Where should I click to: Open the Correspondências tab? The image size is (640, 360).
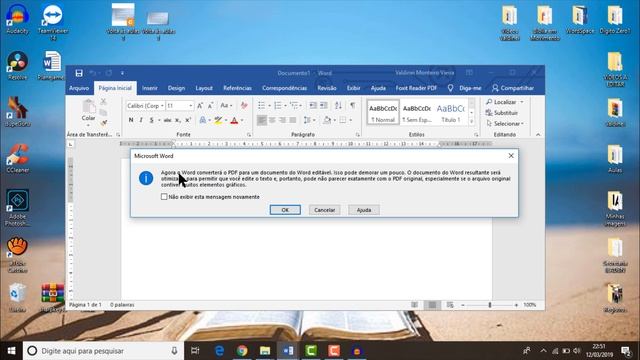(284, 88)
